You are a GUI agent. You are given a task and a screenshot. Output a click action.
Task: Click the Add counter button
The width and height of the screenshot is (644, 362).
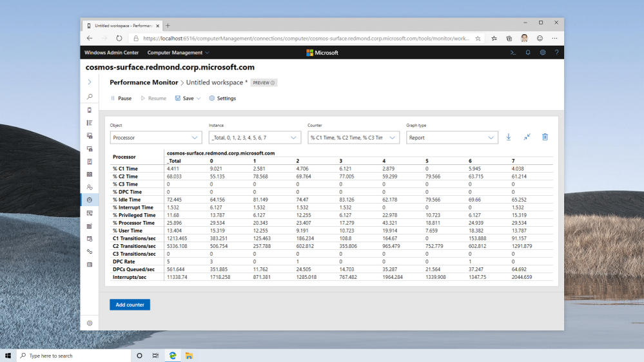point(130,305)
